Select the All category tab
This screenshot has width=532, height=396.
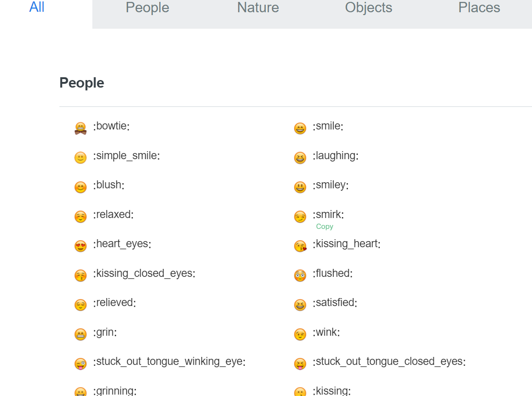[37, 8]
